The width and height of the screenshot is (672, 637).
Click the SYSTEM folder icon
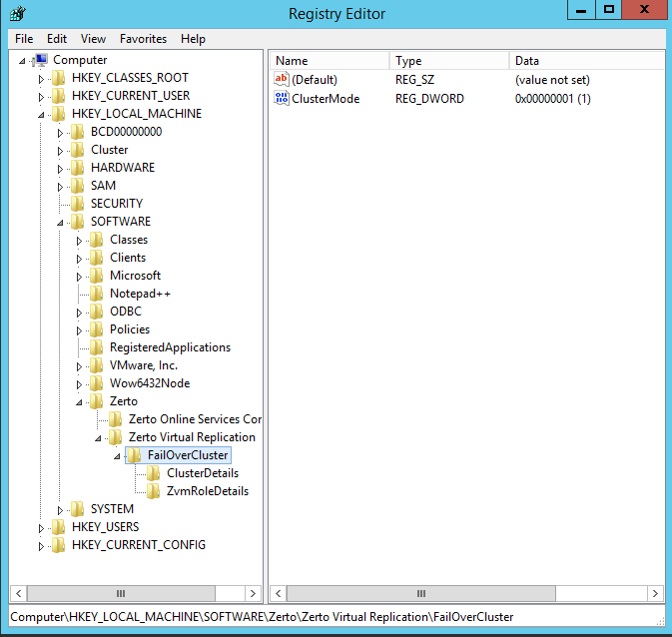77,509
